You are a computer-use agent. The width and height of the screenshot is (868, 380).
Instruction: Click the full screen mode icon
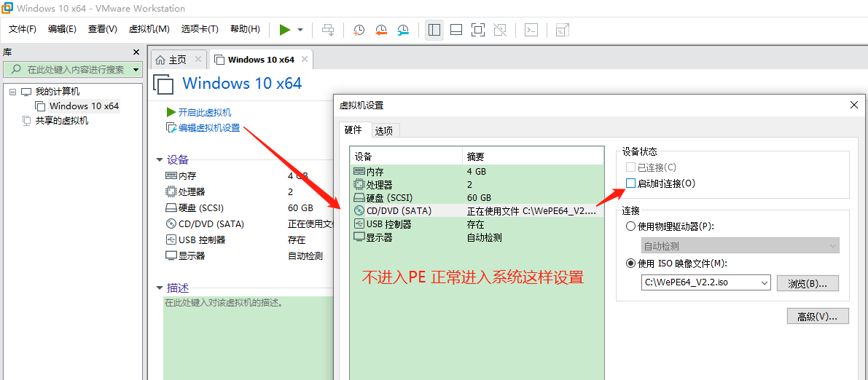pyautogui.click(x=478, y=30)
